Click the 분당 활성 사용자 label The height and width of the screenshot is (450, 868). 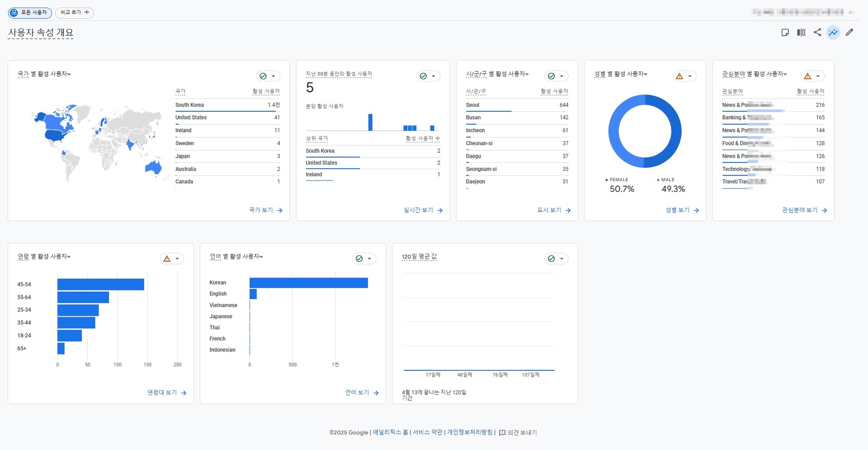click(325, 106)
